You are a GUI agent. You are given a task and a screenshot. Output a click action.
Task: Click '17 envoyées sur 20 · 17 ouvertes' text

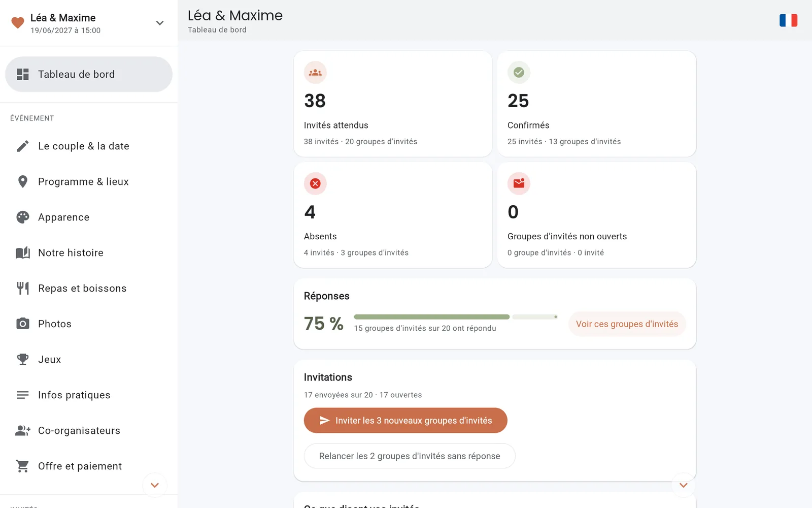click(x=363, y=395)
